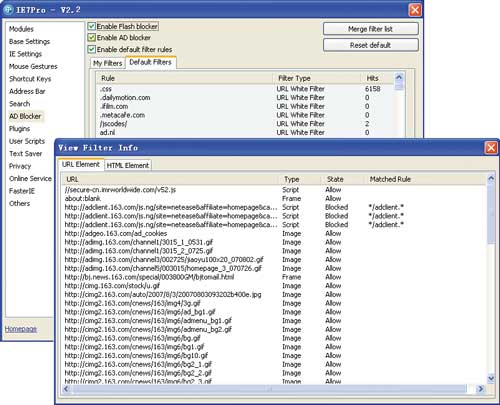
Task: Toggle the Enable Flash blocker checkbox
Action: [x=92, y=26]
